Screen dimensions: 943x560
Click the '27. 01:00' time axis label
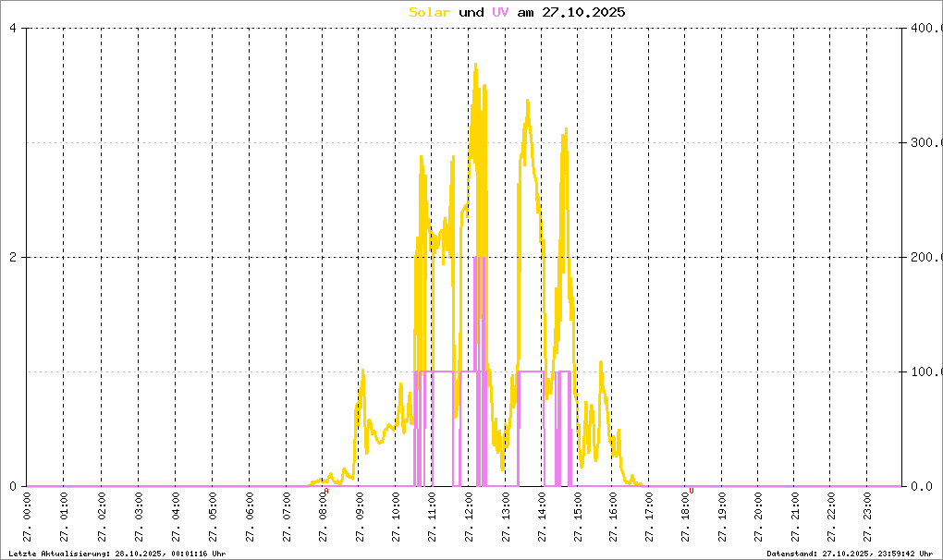[x=64, y=517]
